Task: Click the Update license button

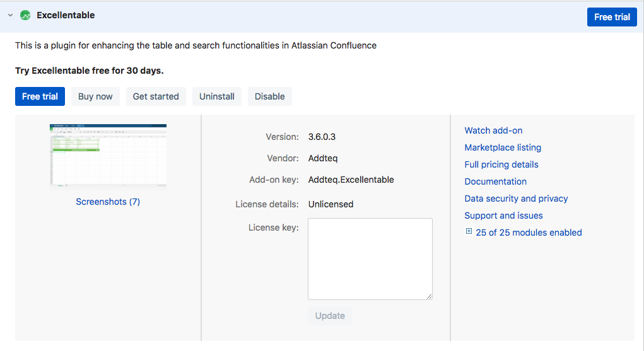Action: click(x=330, y=316)
